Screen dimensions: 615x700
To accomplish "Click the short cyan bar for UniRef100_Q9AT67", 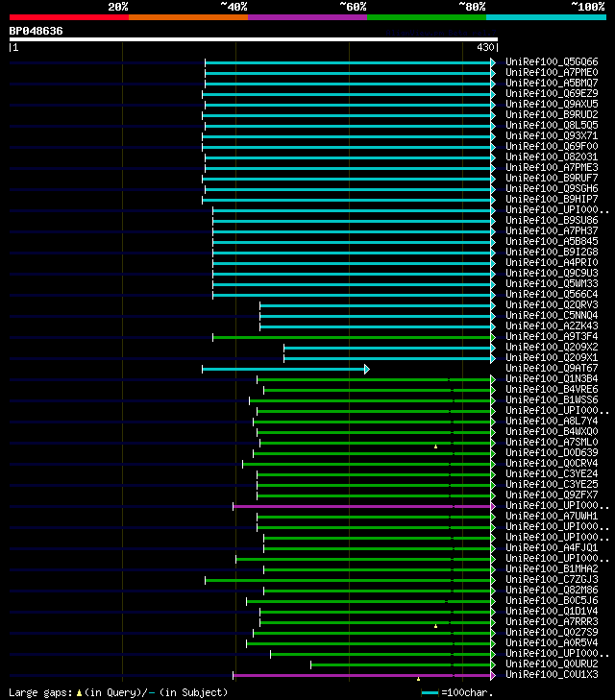I will coord(283,369).
